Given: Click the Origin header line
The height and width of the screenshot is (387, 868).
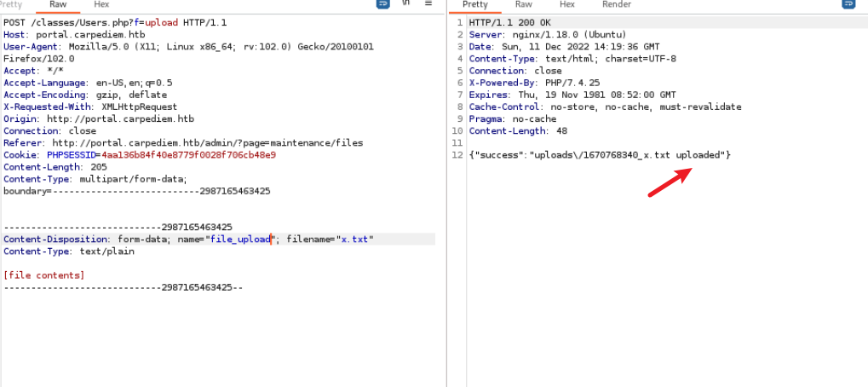Looking at the screenshot, I should pyautogui.click(x=99, y=119).
